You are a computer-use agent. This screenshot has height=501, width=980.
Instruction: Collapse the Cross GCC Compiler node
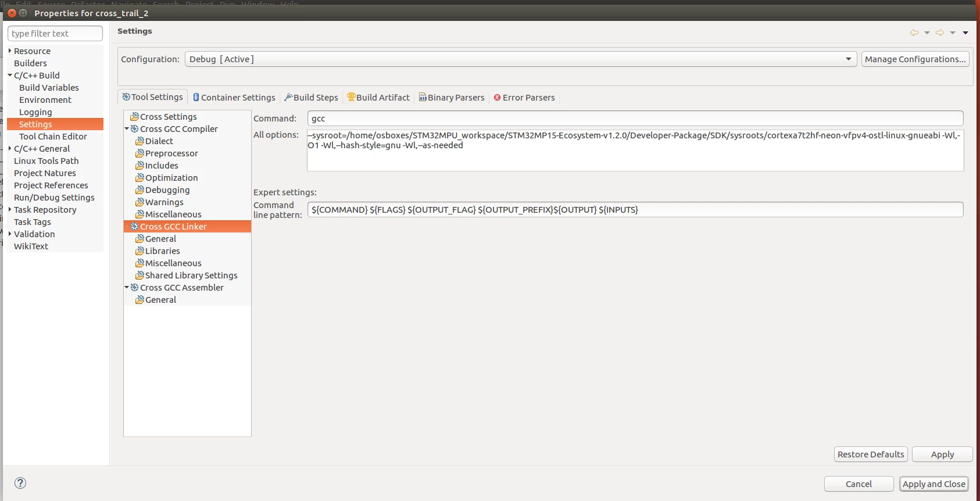coord(127,129)
